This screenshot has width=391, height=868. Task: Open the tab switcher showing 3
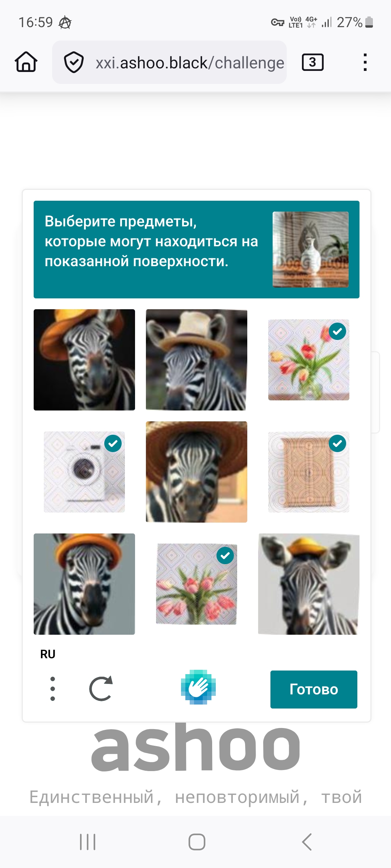313,62
